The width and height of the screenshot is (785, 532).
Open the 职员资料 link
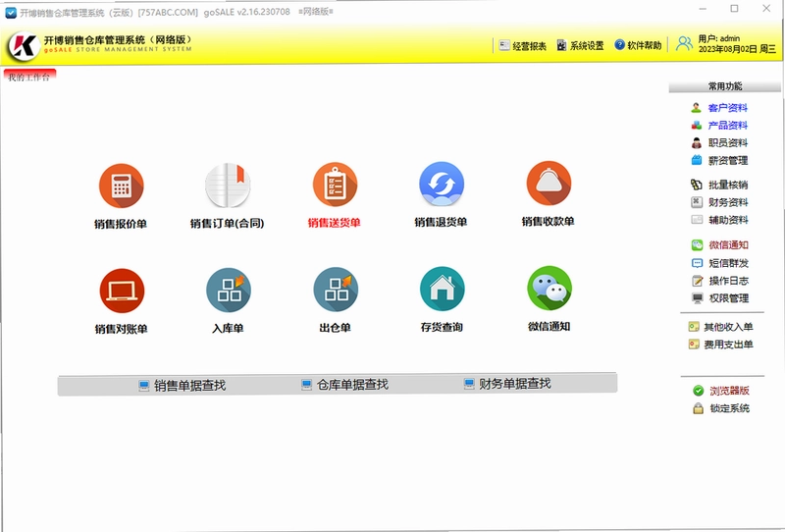[728, 142]
